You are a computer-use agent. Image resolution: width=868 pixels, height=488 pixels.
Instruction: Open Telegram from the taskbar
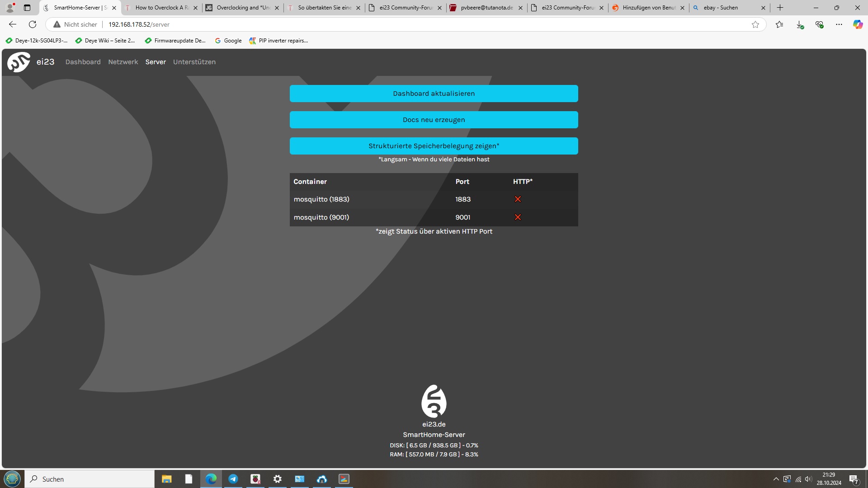[233, 479]
